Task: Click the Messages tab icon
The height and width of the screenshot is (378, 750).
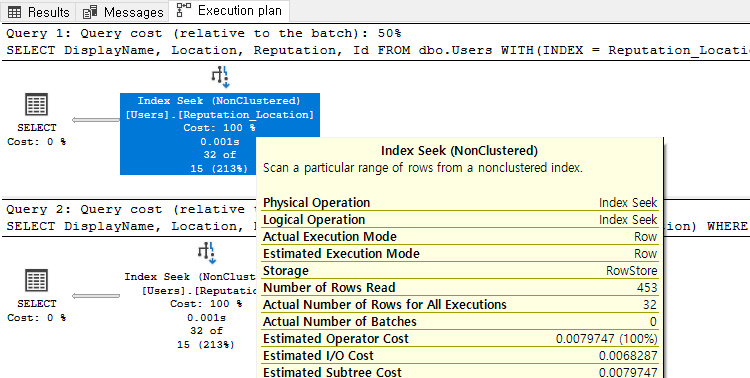Action: (90, 12)
